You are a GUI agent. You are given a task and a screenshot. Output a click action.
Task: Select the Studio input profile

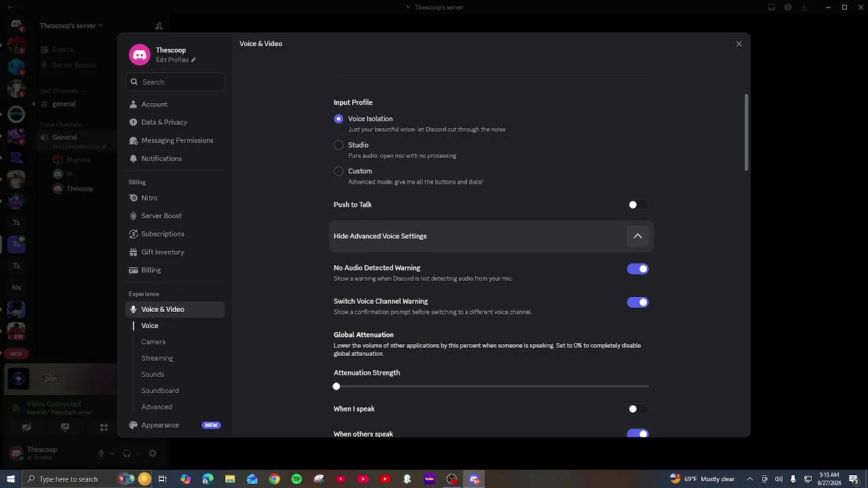click(x=338, y=145)
